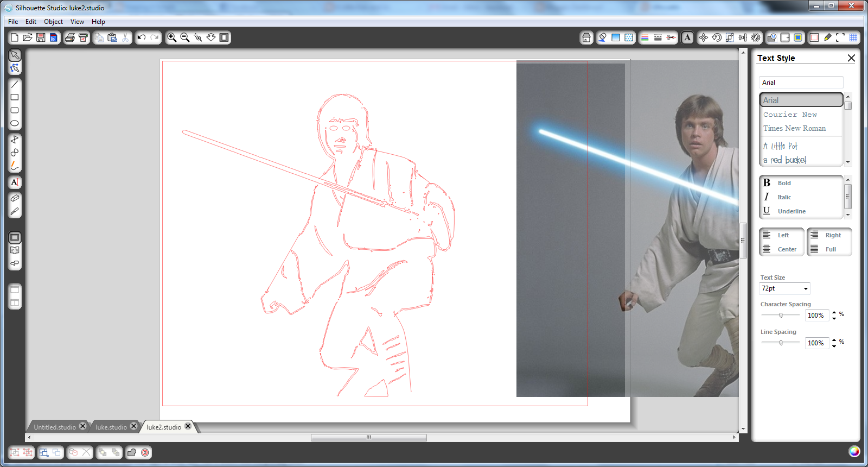Open the Grid settings icon
The image size is (868, 467).
853,37
